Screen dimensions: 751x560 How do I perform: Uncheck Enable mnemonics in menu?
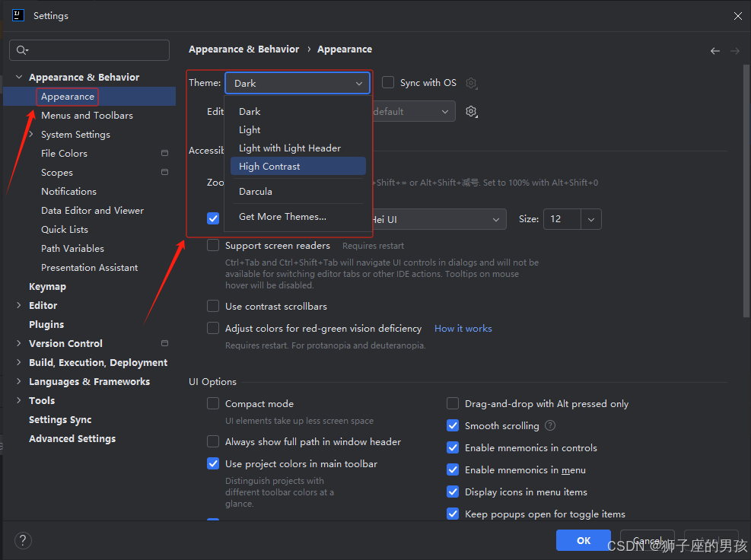point(453,469)
